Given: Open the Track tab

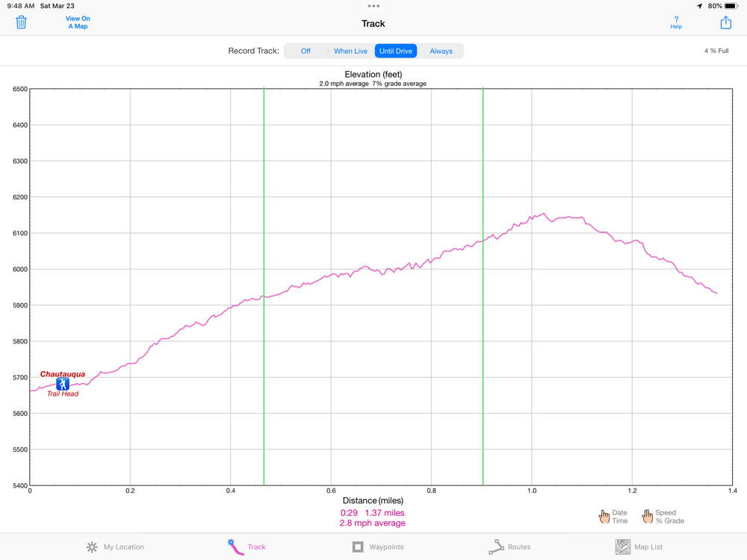Looking at the screenshot, I should click(x=247, y=547).
